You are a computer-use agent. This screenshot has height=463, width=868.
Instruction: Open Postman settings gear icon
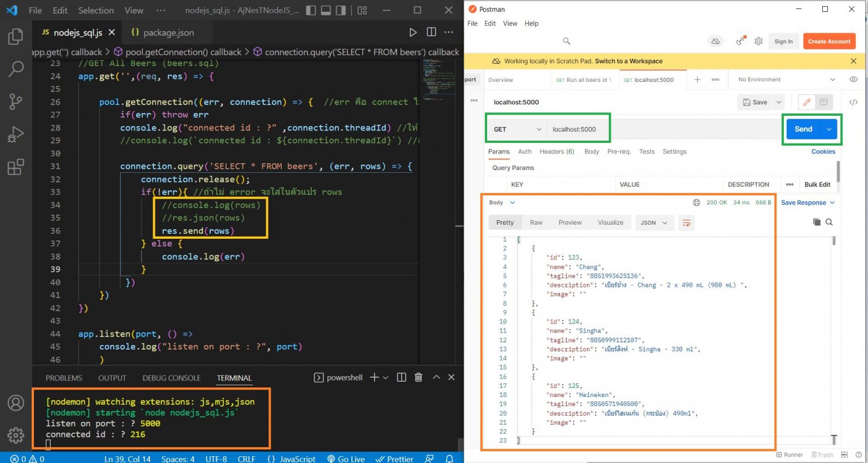[758, 41]
